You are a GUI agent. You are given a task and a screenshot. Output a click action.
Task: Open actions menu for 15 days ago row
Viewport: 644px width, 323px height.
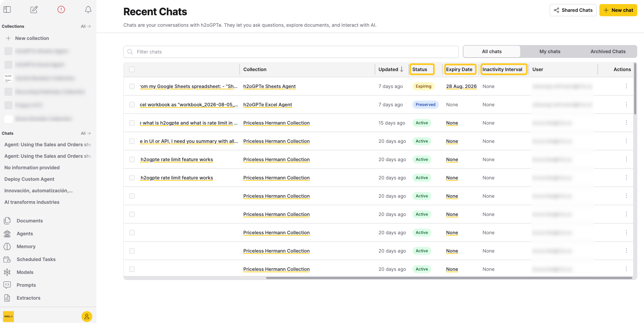pyautogui.click(x=626, y=123)
